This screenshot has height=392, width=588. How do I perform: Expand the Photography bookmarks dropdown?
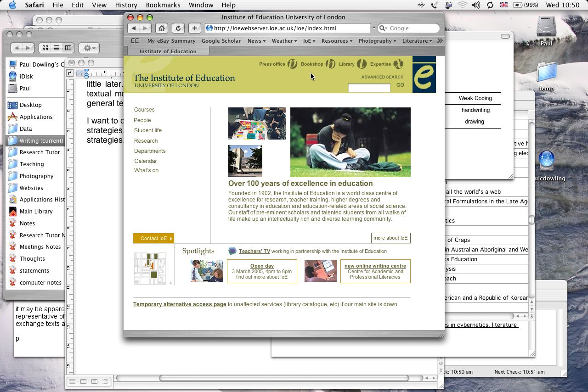pos(377,41)
